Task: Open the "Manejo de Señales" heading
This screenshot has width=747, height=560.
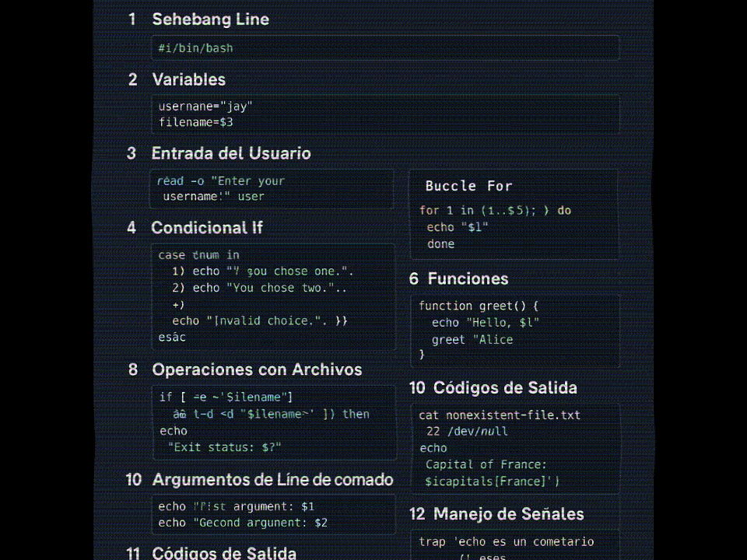Action: [x=508, y=514]
